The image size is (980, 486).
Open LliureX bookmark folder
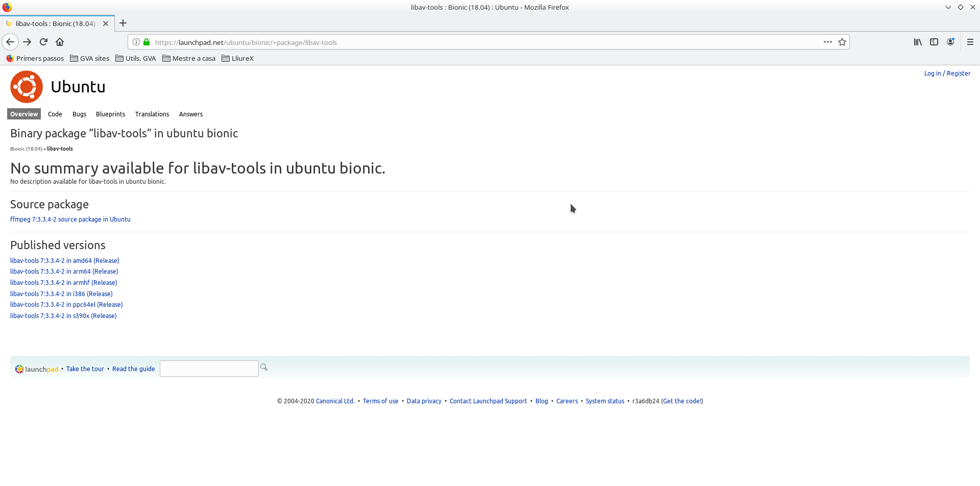coord(237,58)
